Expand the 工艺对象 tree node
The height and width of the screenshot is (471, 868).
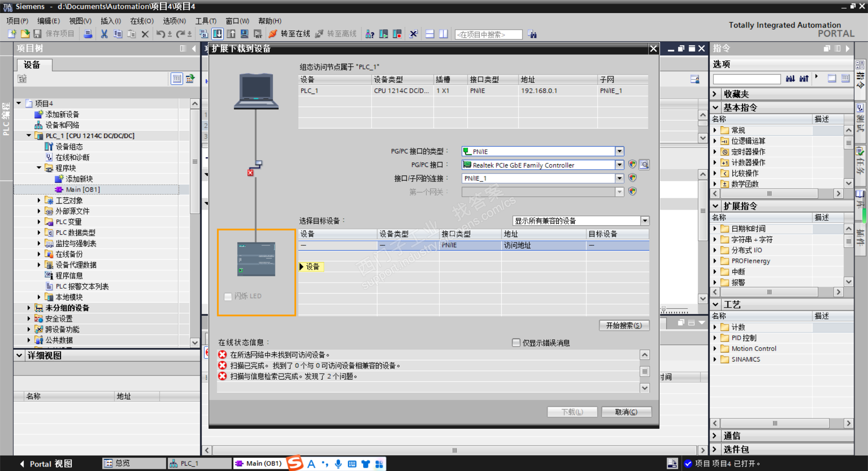[x=39, y=200]
